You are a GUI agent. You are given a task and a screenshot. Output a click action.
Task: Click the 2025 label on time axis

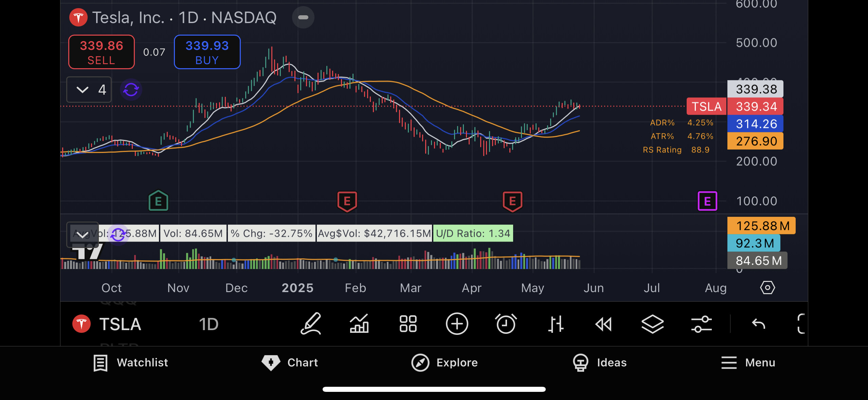click(x=297, y=288)
